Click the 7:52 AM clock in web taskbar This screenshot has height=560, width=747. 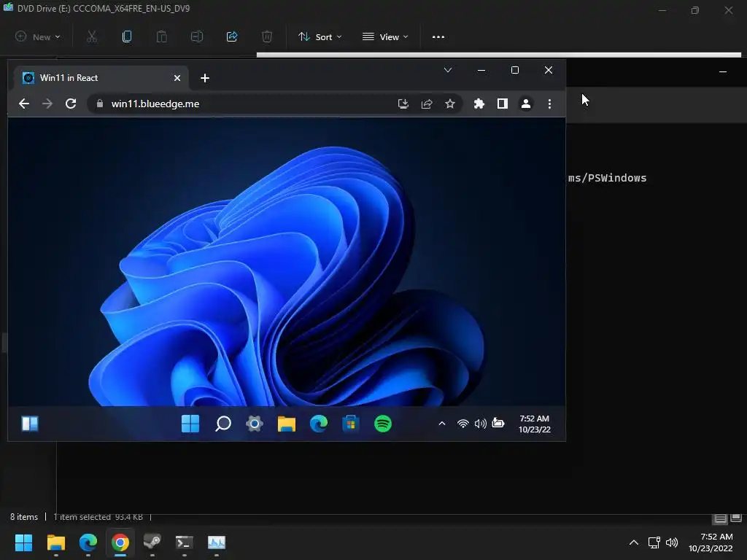[535, 424]
